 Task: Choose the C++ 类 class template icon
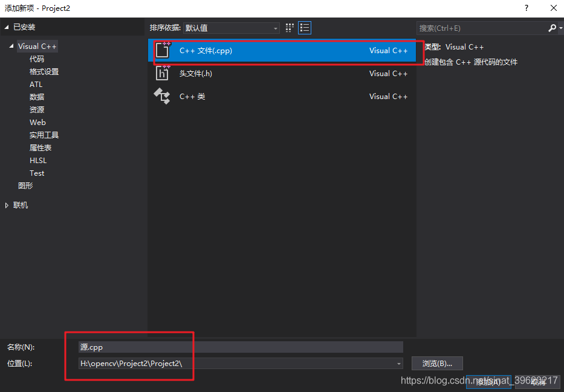[162, 95]
